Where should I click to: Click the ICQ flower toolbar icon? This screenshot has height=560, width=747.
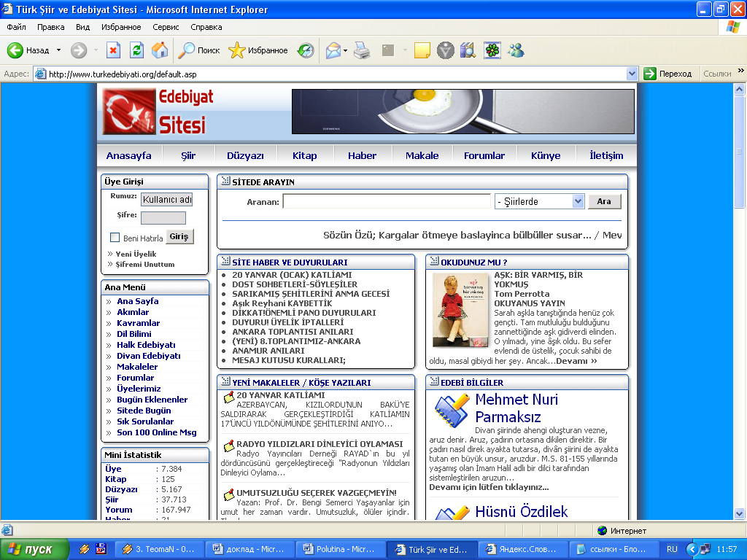pyautogui.click(x=492, y=50)
